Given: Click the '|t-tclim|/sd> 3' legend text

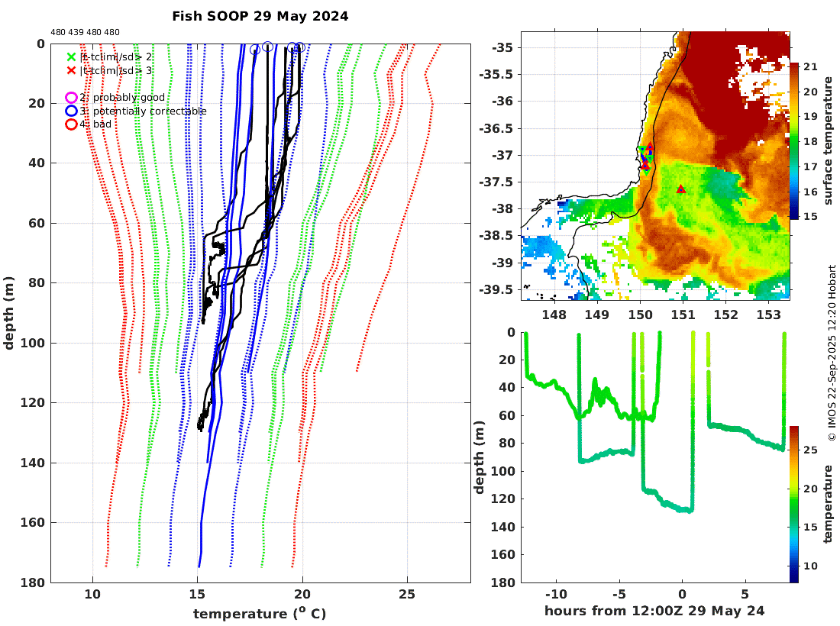Looking at the screenshot, I should (116, 71).
